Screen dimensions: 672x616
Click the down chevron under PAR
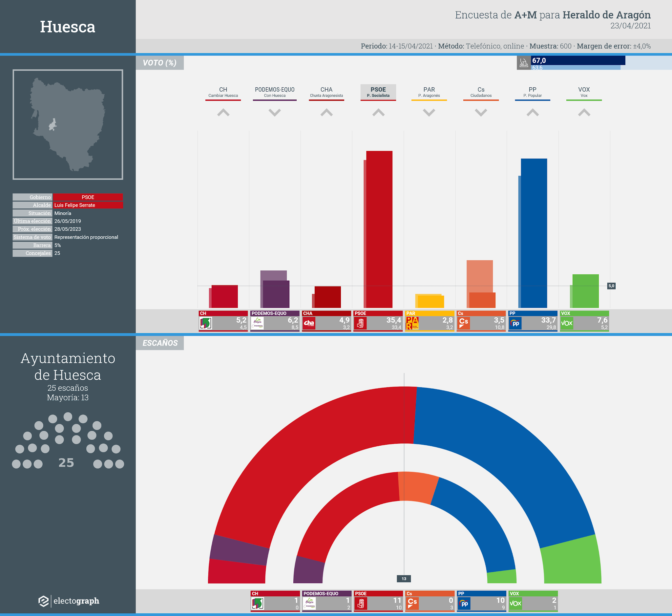(429, 113)
